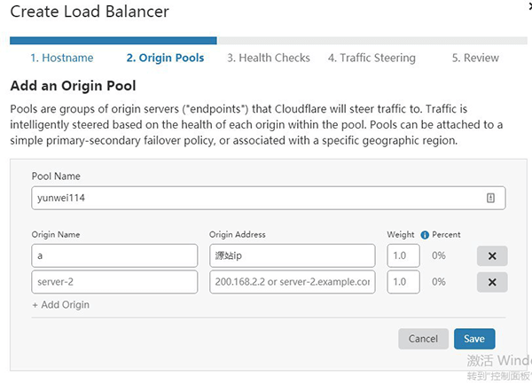Click the Origin Name field containing "a"

113,256
